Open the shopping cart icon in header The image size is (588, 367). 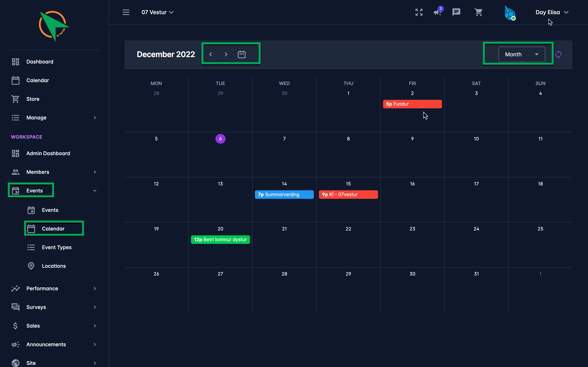click(x=478, y=12)
